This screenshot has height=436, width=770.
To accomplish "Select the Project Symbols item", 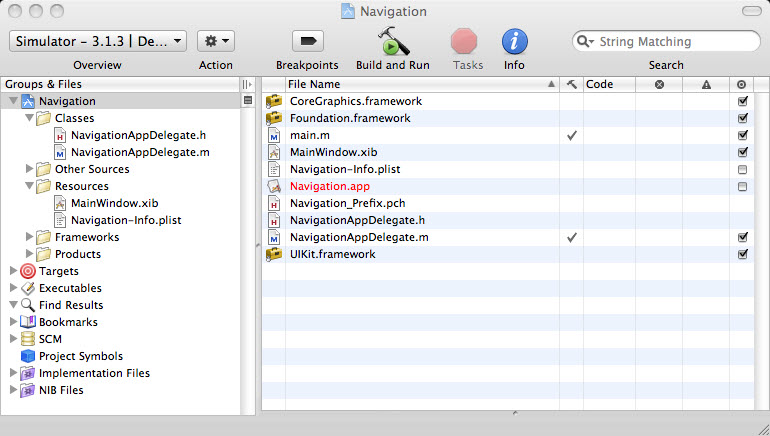I will tap(81, 356).
